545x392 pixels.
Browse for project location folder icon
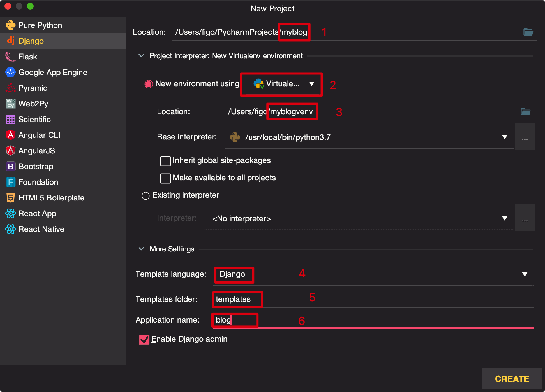(528, 32)
